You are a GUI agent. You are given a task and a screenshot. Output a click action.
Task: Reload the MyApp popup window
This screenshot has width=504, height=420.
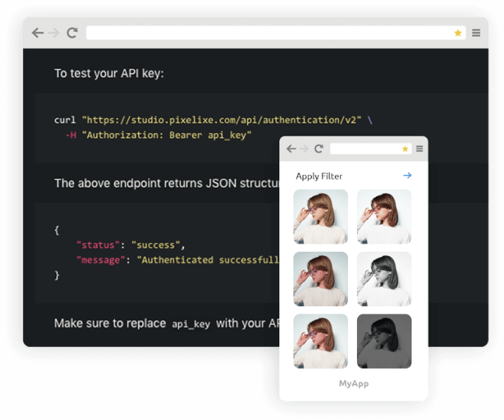point(319,149)
